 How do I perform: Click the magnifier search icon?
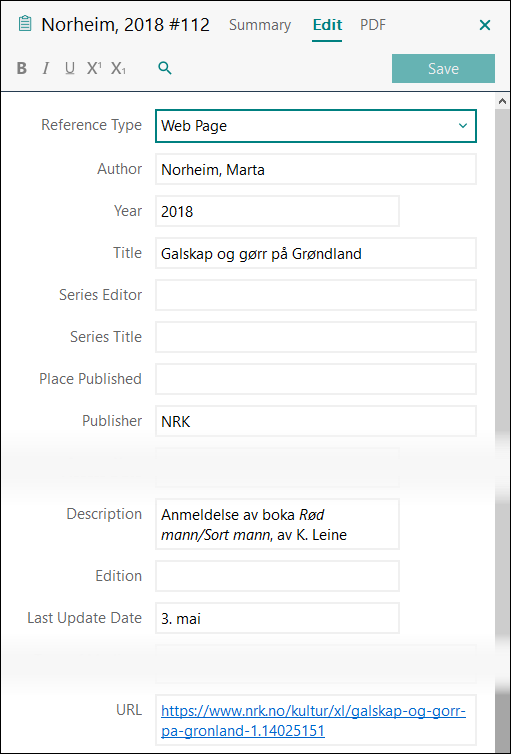click(165, 68)
